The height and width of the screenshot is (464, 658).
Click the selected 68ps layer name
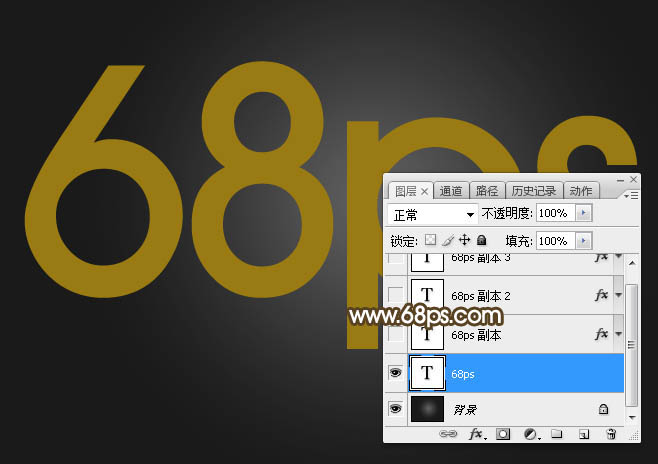pyautogui.click(x=463, y=374)
